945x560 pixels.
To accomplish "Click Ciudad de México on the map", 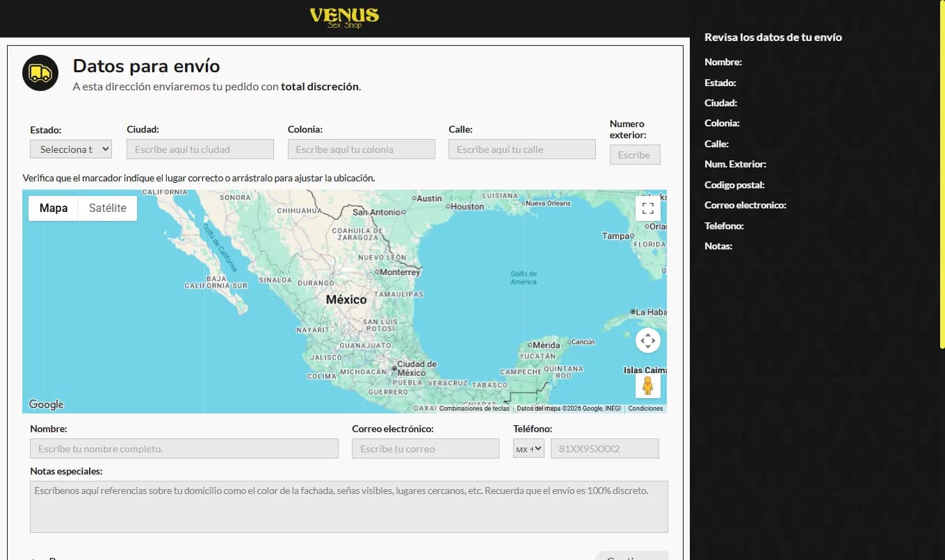I will click(x=417, y=368).
